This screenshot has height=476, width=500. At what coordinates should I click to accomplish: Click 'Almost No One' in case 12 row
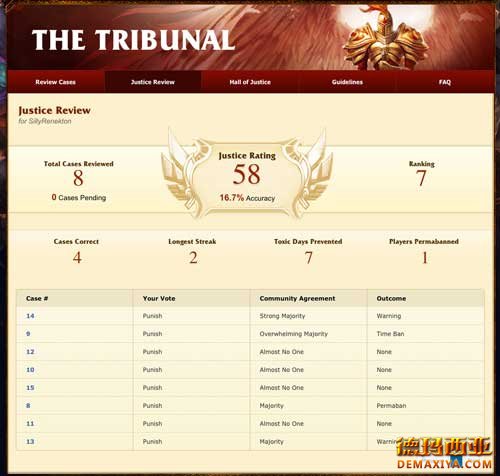pyautogui.click(x=282, y=352)
